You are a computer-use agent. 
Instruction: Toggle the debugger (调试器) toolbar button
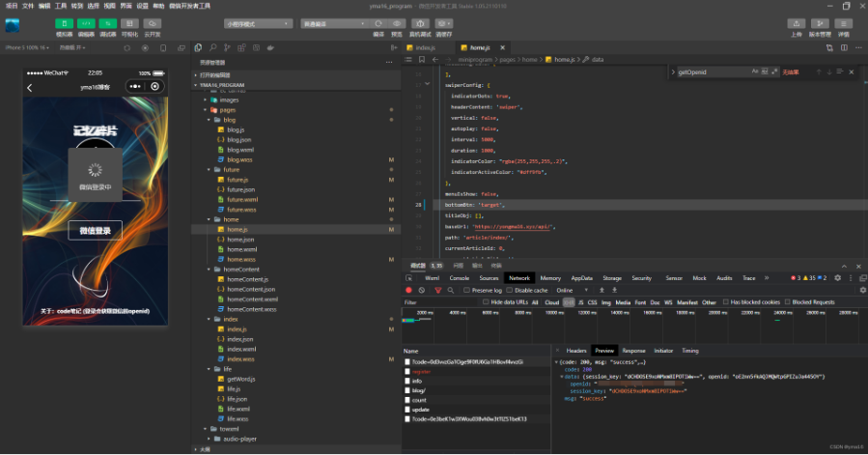108,23
